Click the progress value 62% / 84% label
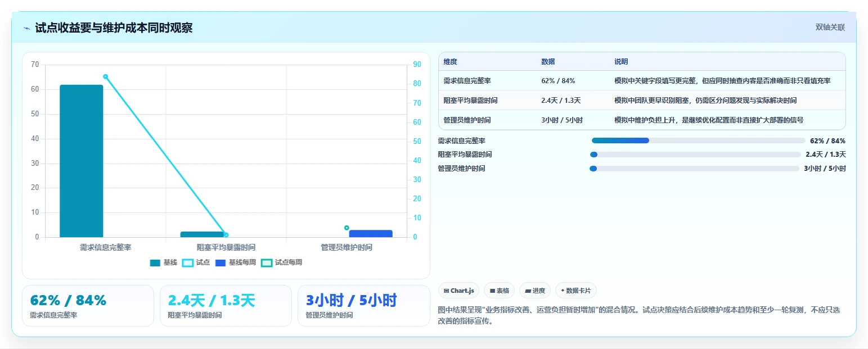This screenshot has width=868, height=349. 827,140
